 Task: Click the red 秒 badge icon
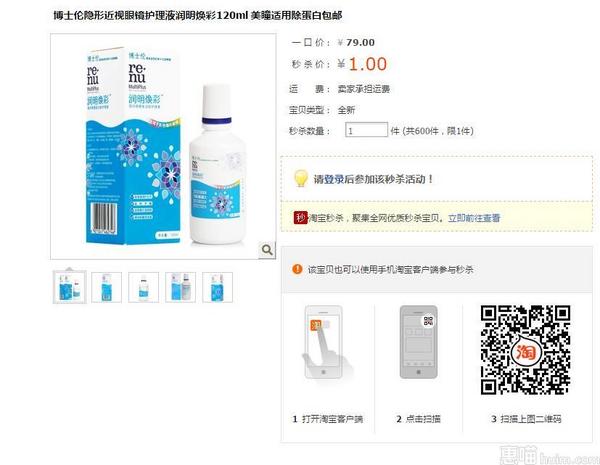tap(300, 218)
